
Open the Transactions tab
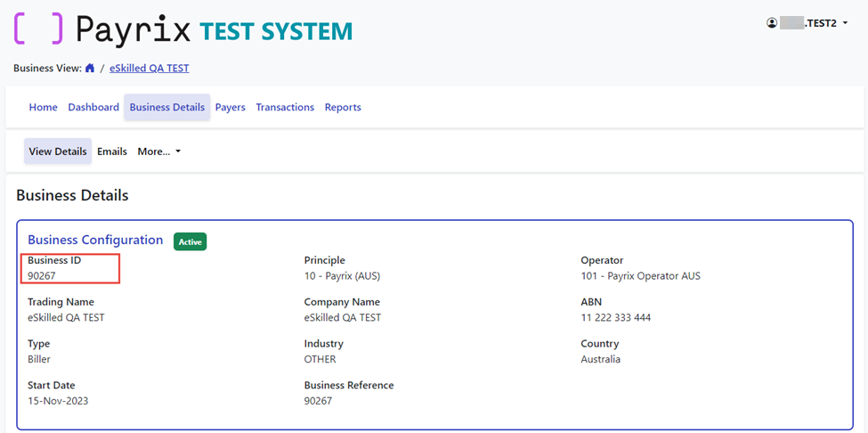285,107
